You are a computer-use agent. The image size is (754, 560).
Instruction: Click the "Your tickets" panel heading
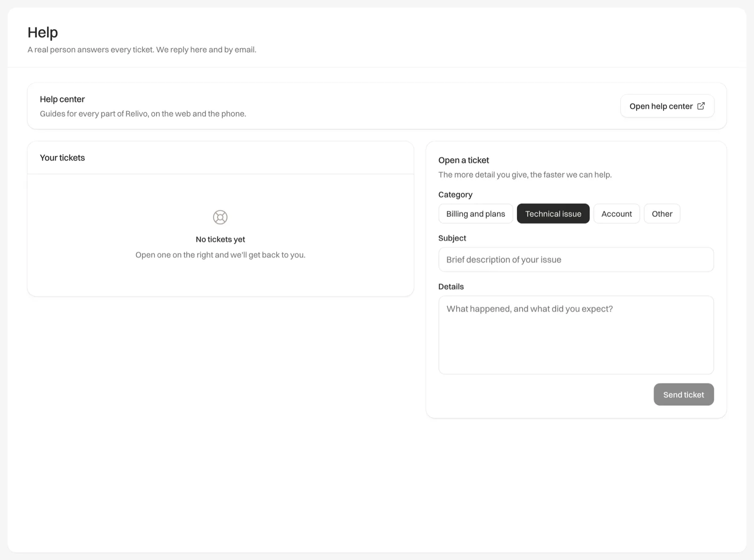(62, 158)
